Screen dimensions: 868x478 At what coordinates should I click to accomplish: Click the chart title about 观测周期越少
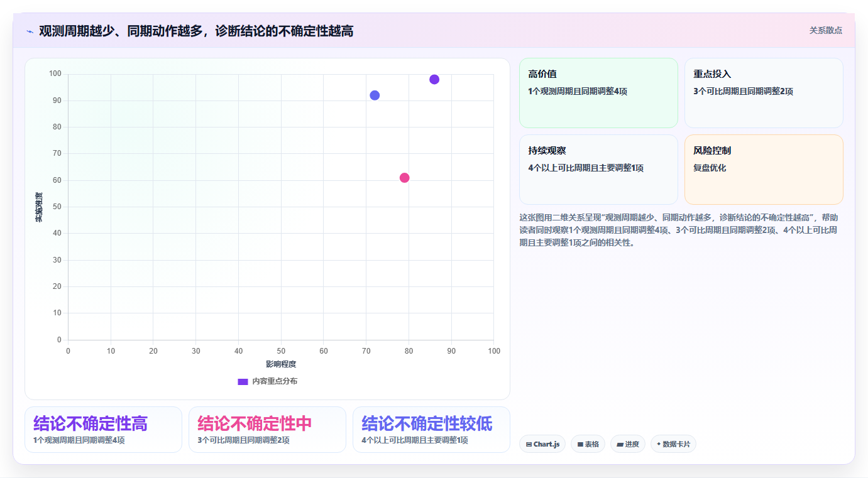coord(196,31)
